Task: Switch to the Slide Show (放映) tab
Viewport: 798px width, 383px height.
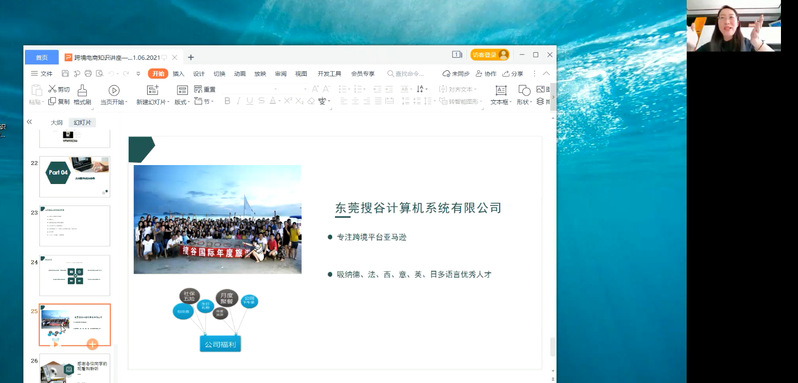Action: (260, 74)
